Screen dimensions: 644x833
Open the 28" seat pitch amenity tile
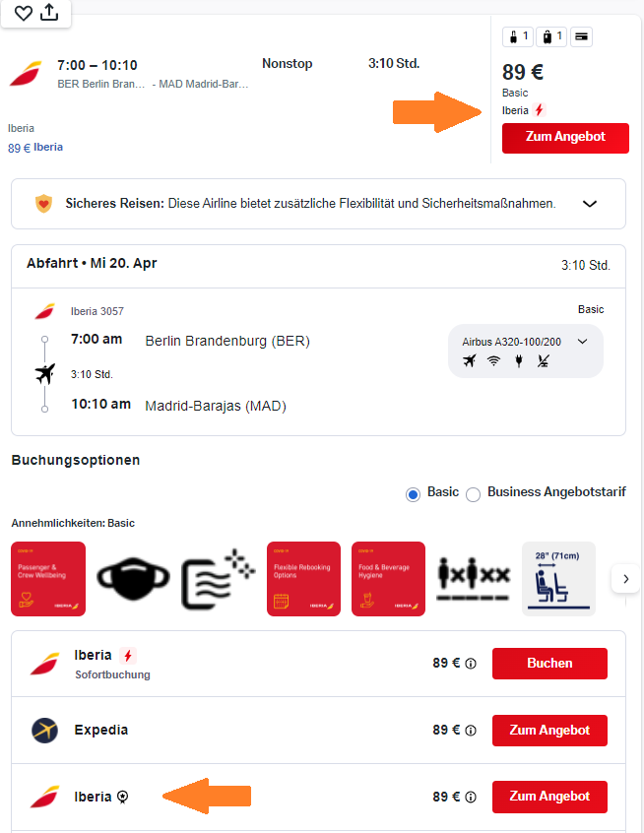tap(558, 579)
